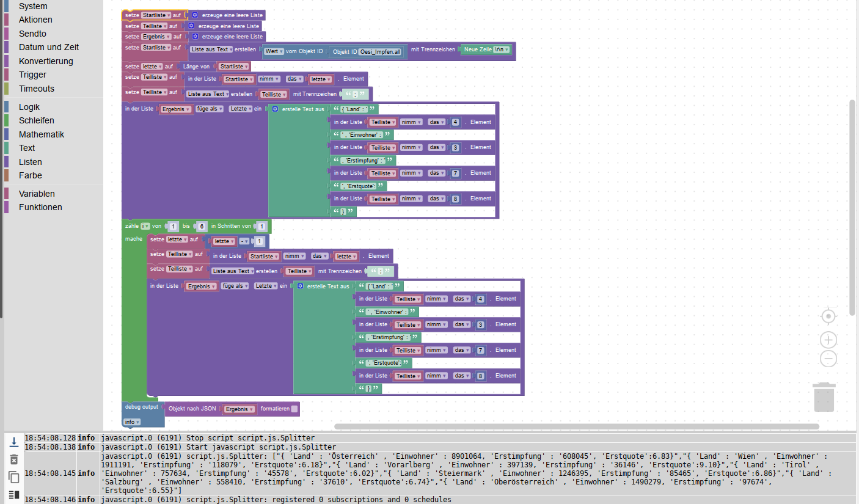Open the Listen toolbox category
The image size is (859, 504).
point(31,162)
